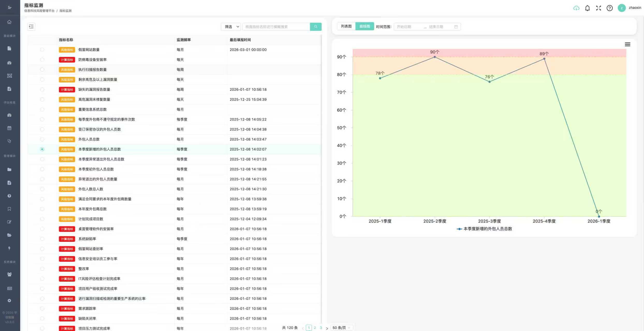Collapse the sidebar menu toggle
The height and width of the screenshot is (331, 644).
(x=10, y=7)
